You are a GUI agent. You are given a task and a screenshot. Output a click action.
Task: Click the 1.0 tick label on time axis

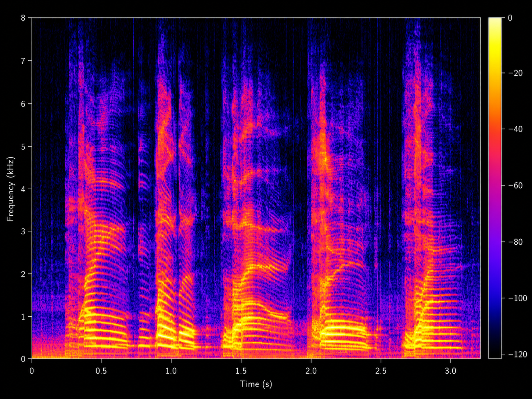[171, 371]
